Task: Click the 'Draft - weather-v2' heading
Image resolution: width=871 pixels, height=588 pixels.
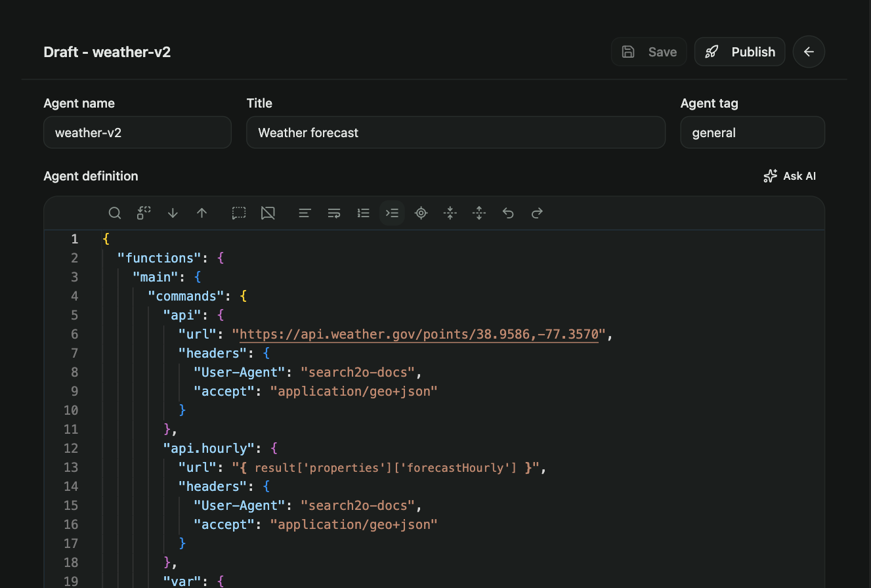Action: pyautogui.click(x=107, y=52)
